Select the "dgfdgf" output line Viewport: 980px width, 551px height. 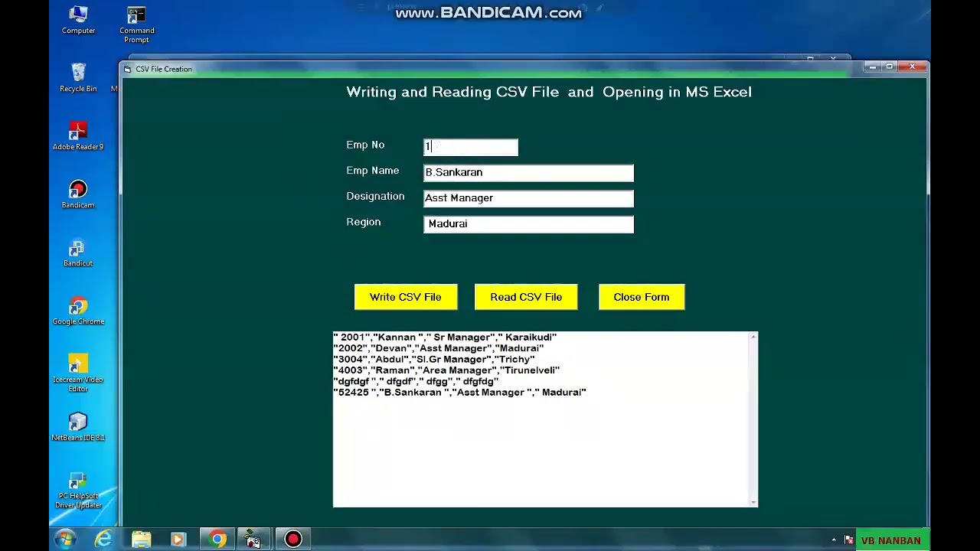pyautogui.click(x=416, y=381)
